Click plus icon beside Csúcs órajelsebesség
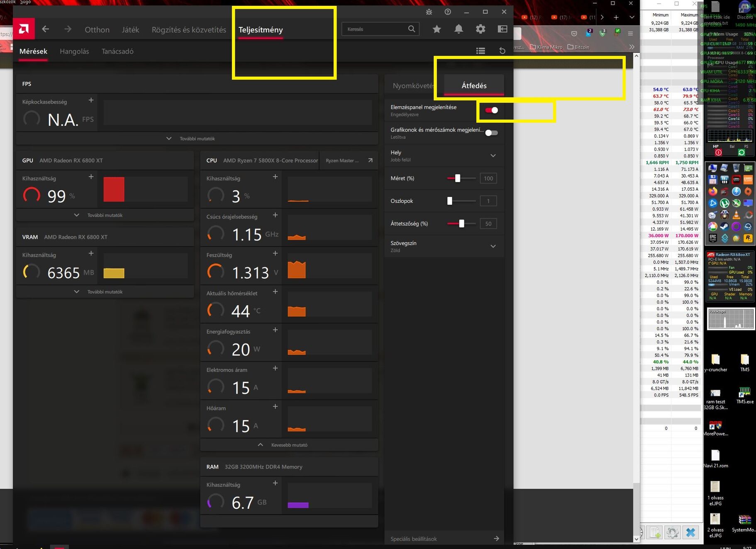 click(x=275, y=215)
